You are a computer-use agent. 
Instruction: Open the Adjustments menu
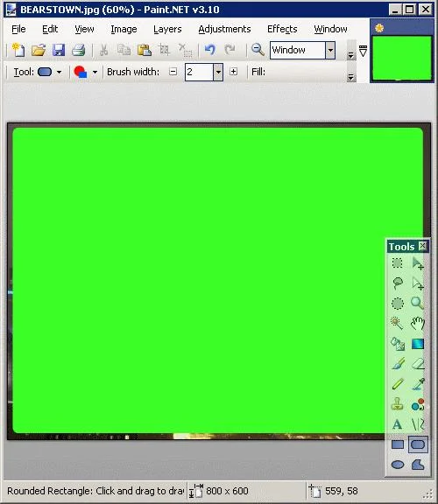(x=224, y=29)
